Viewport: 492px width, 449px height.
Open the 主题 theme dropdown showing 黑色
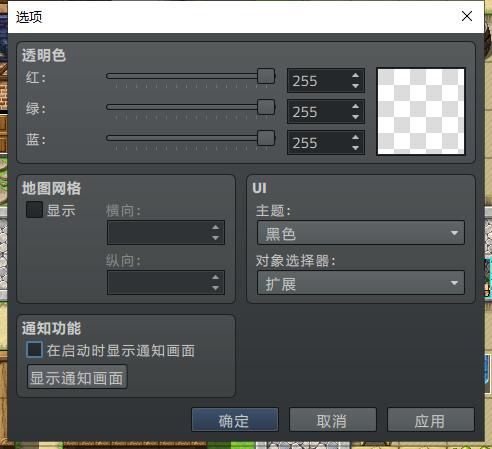pyautogui.click(x=361, y=233)
